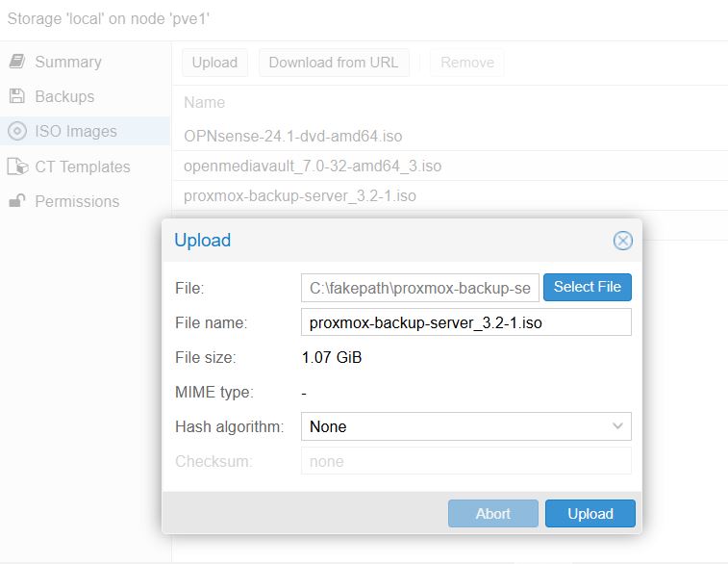
Task: Click the blue Upload button in dialog
Action: (x=590, y=513)
